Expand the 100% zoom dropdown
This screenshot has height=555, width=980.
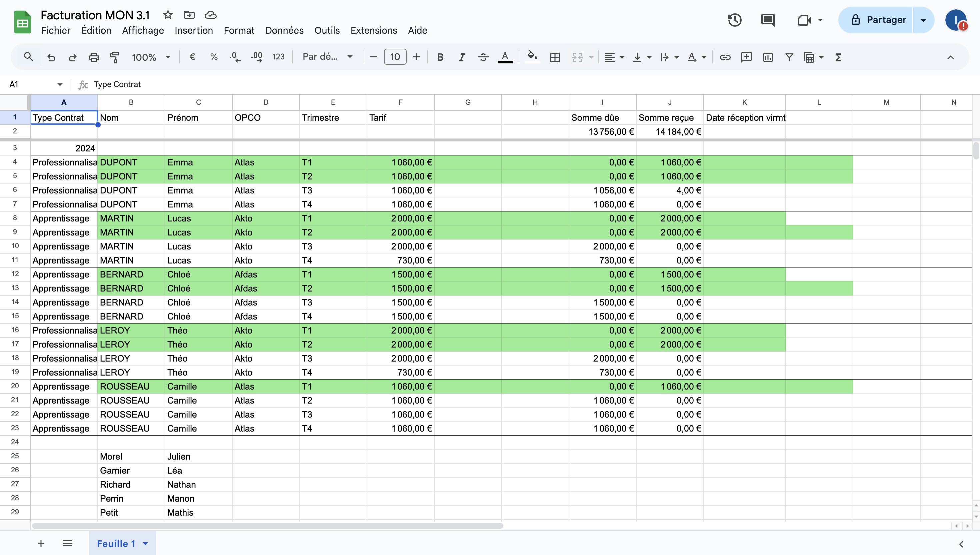(x=151, y=57)
